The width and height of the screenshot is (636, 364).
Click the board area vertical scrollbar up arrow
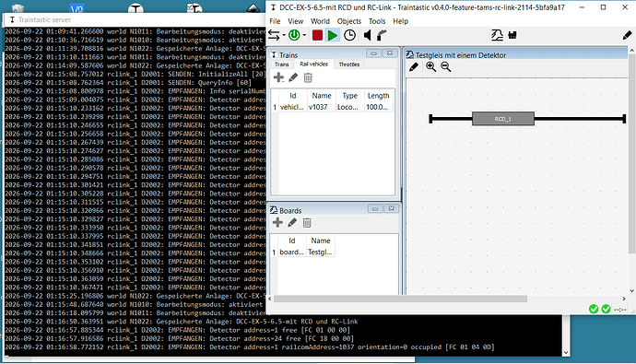click(x=631, y=51)
